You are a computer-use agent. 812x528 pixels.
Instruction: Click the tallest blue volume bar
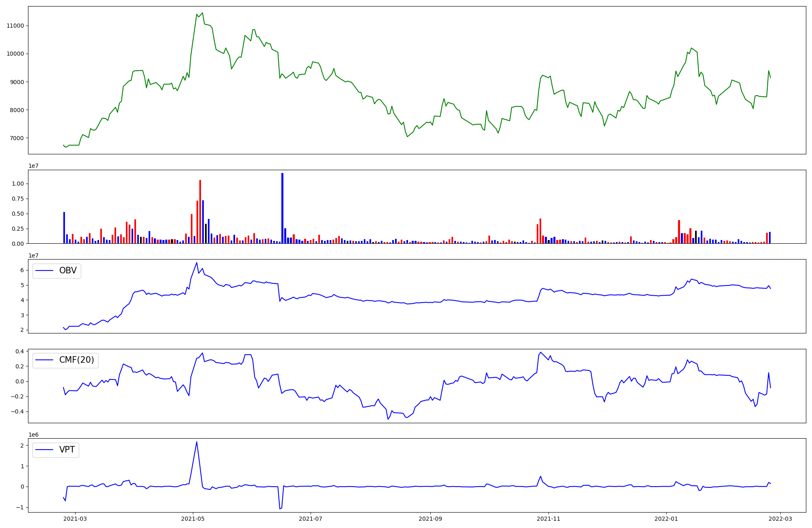pos(282,207)
